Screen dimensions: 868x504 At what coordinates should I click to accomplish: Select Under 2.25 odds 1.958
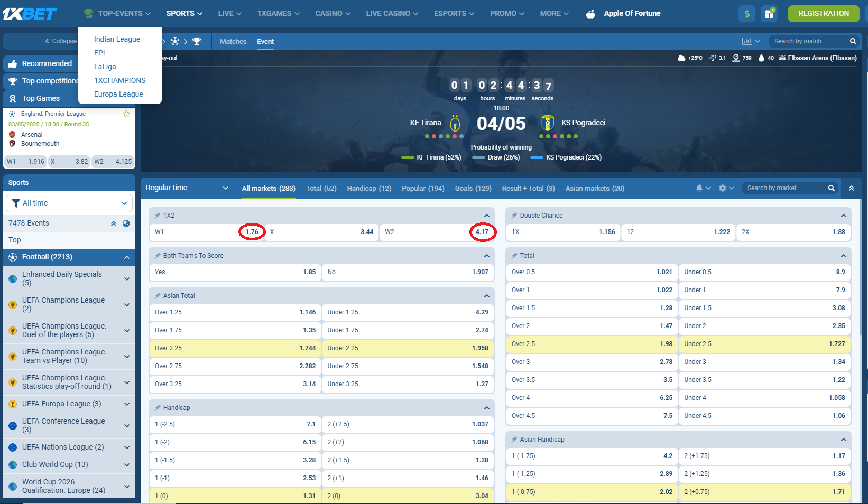click(x=408, y=348)
